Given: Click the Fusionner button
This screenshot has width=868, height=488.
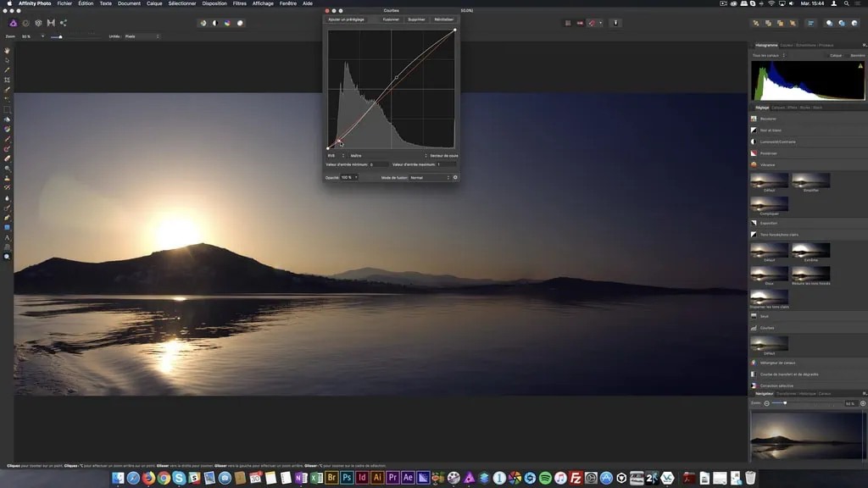Looking at the screenshot, I should [391, 19].
